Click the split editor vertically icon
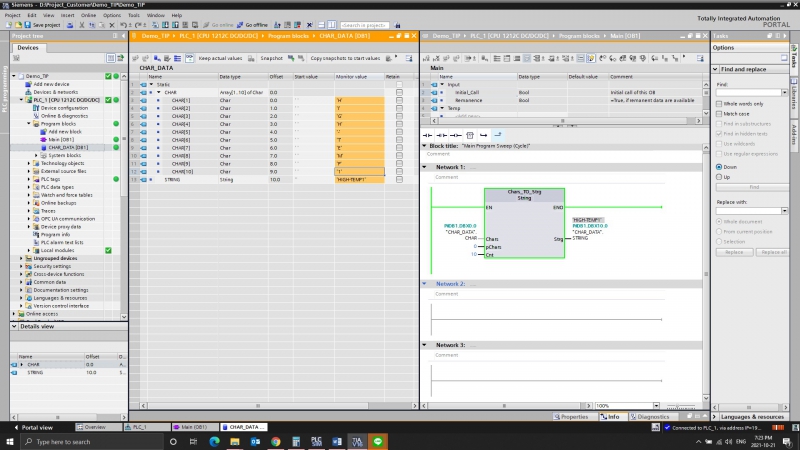 click(332, 25)
